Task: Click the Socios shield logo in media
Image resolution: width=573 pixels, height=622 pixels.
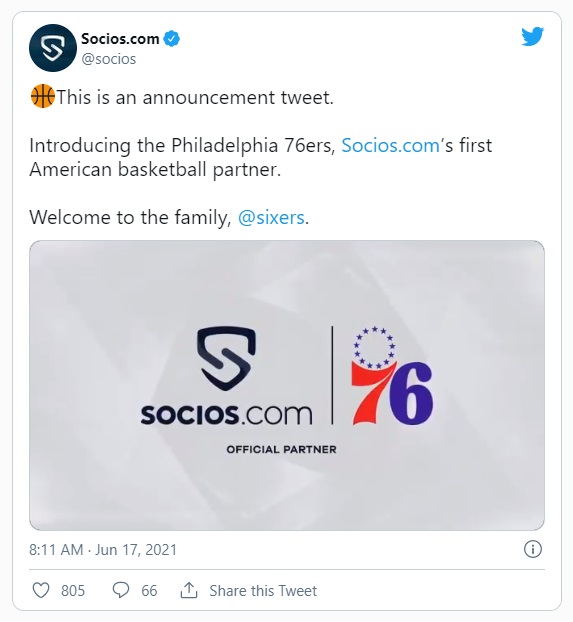Action: 226,358
